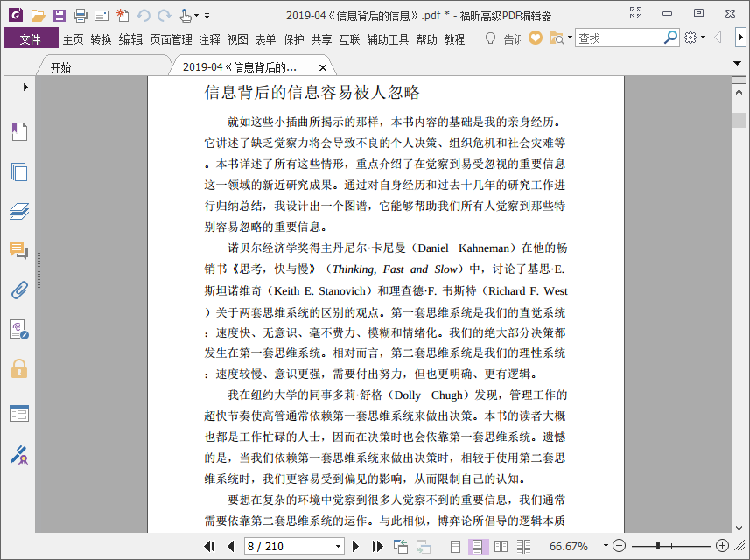Expand the Customize Quick Access Toolbar menu
The height and width of the screenshot is (560, 750).
click(x=207, y=16)
